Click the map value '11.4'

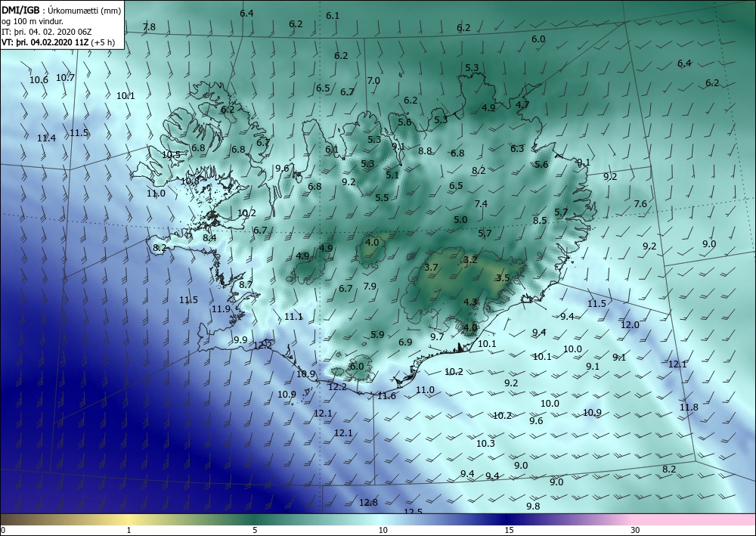46,138
